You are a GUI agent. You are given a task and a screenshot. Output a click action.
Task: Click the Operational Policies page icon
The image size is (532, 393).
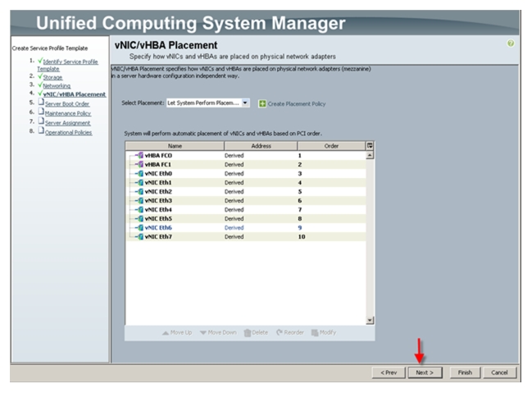click(41, 130)
